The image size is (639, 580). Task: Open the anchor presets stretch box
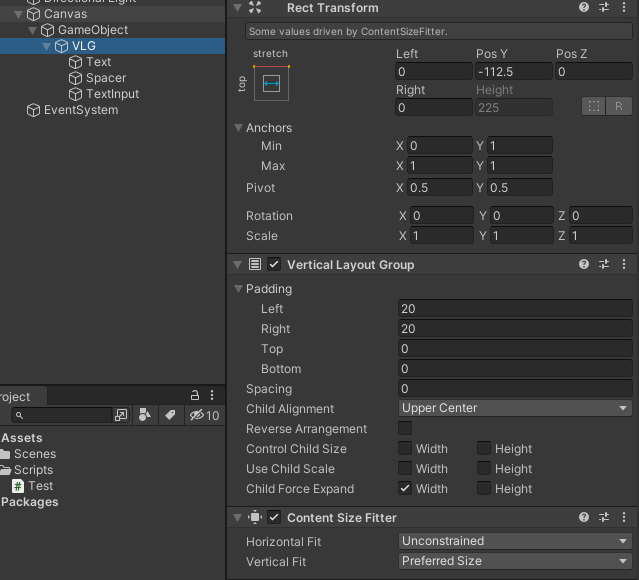(x=271, y=84)
